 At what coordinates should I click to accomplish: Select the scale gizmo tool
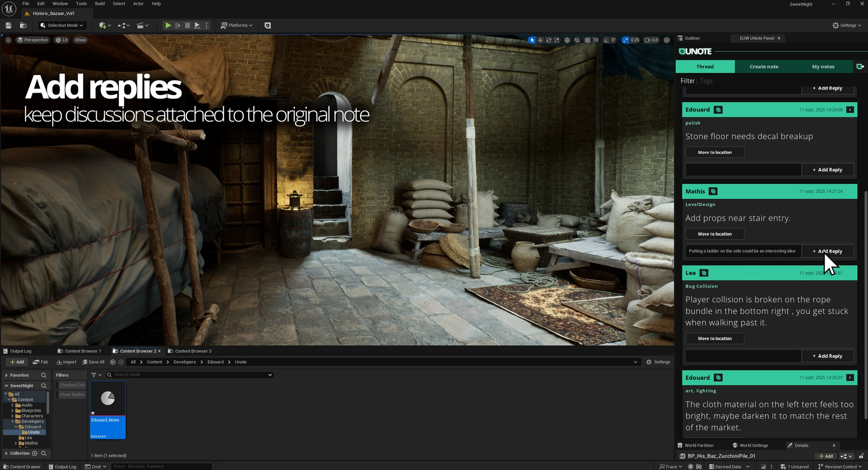[557, 40]
